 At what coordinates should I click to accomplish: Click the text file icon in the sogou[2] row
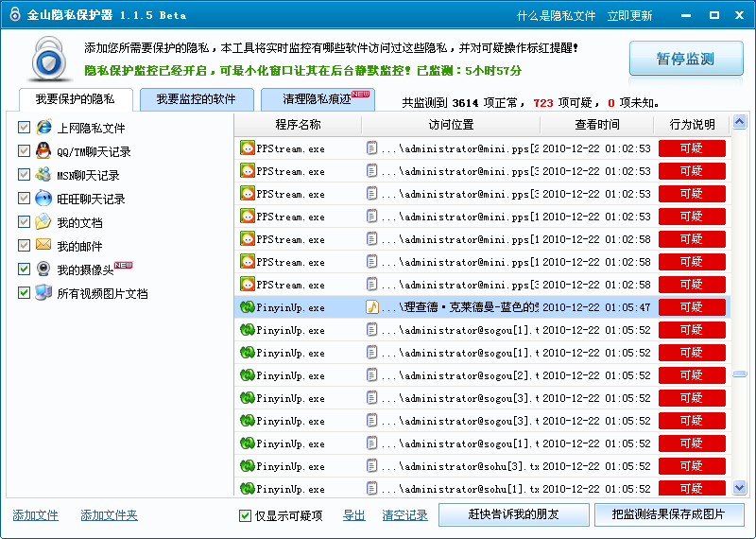coord(371,374)
